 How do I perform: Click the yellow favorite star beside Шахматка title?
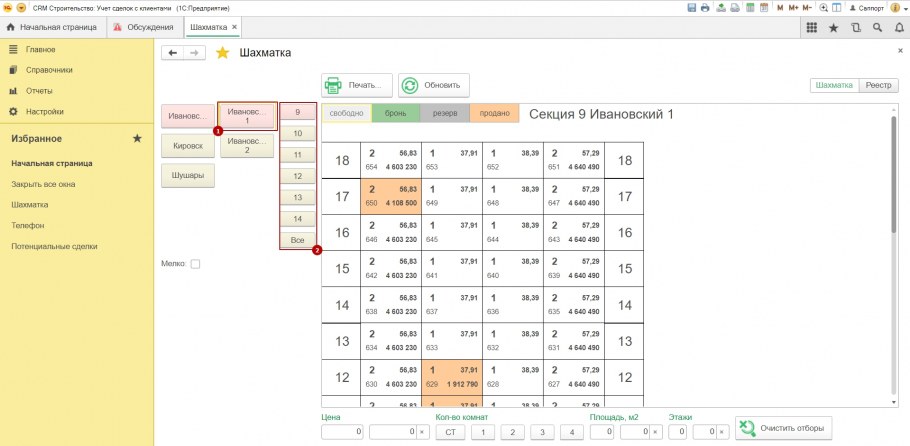[x=222, y=53]
